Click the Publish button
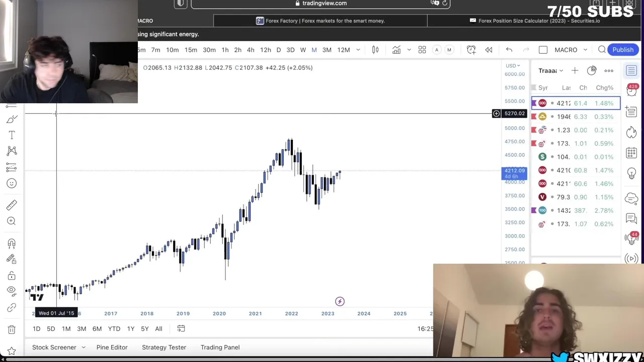644x362 pixels. (x=623, y=50)
